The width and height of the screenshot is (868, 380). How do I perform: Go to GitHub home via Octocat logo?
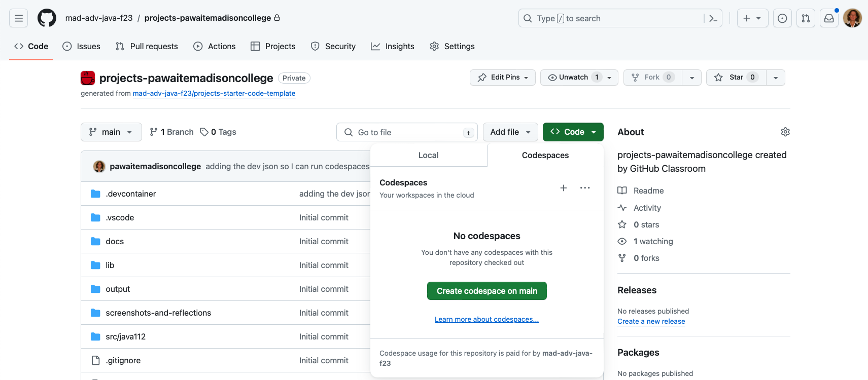(47, 18)
